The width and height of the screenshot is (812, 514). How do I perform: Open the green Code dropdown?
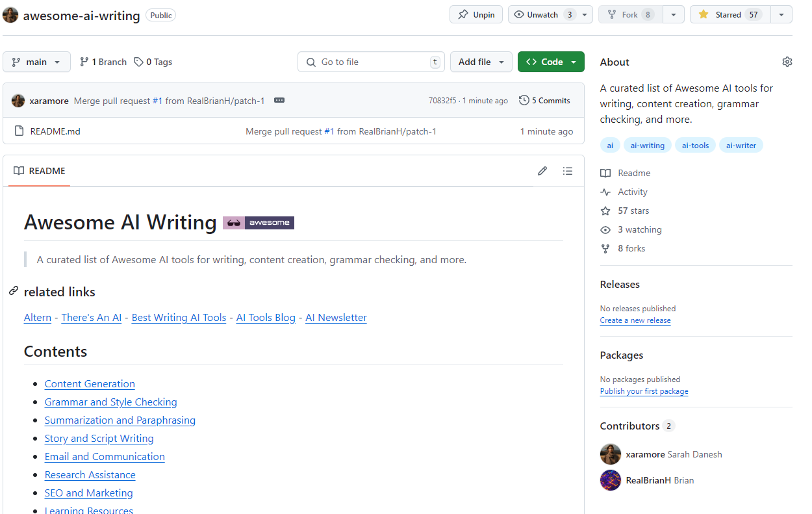click(551, 62)
